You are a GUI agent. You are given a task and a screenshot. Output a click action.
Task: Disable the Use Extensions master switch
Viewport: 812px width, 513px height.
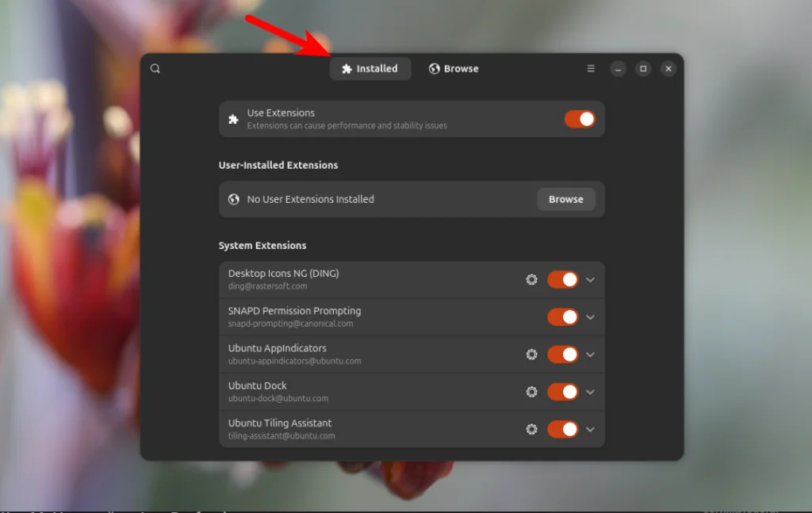(580, 118)
